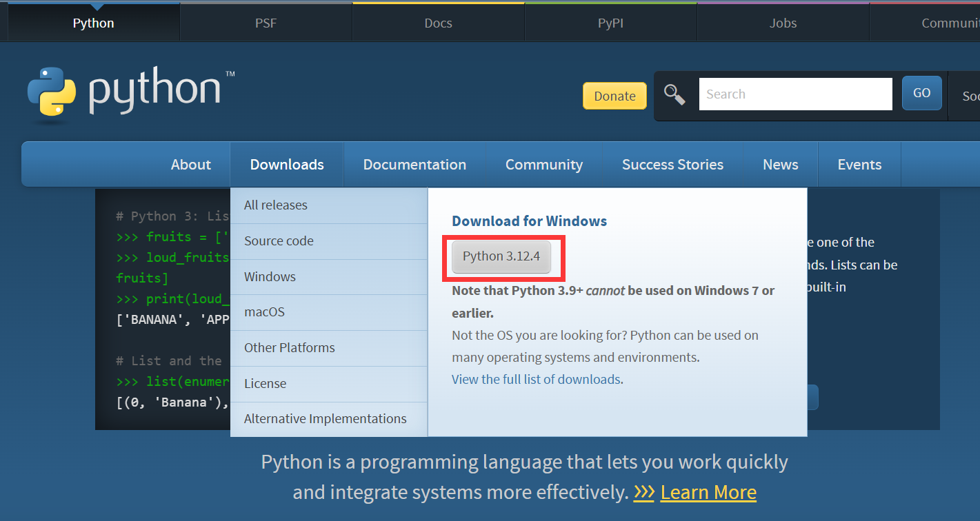Open the Community navigation menu
This screenshot has width=980, height=521.
(x=544, y=164)
